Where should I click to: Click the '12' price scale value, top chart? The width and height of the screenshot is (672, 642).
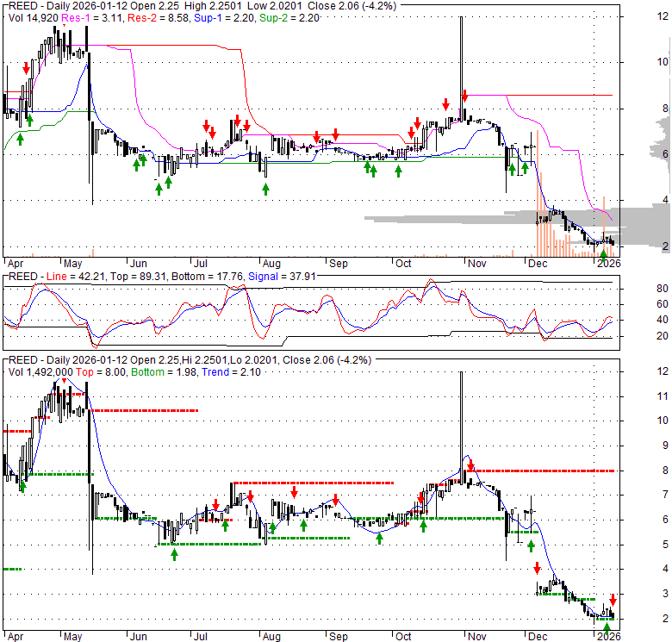pos(663,16)
